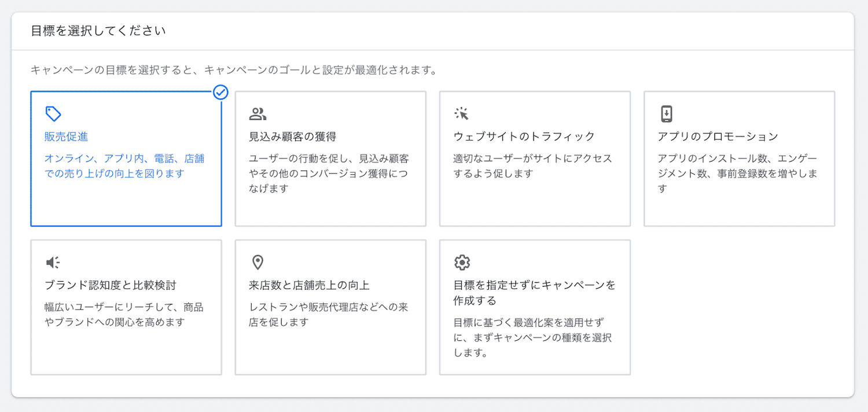
Task: Click description 適切なユーザーがサイトにアクセス text
Action: (532, 166)
